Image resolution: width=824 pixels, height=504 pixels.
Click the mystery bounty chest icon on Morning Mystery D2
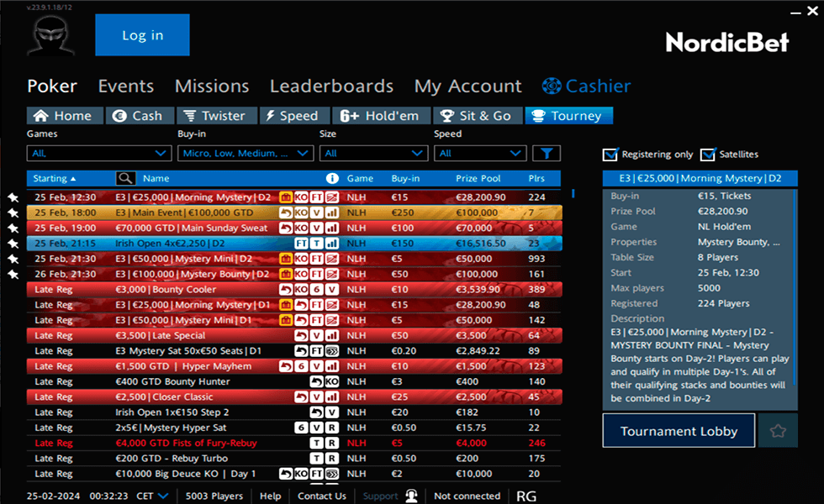286,197
